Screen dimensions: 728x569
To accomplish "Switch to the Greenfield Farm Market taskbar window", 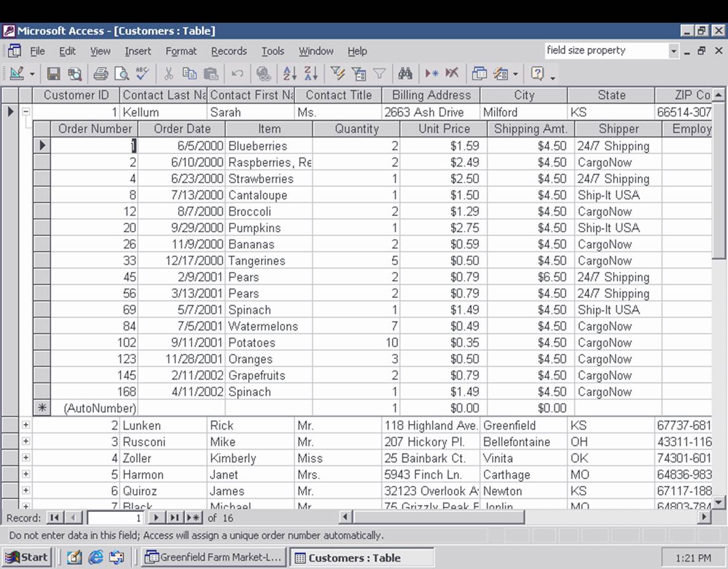I will pyautogui.click(x=213, y=557).
